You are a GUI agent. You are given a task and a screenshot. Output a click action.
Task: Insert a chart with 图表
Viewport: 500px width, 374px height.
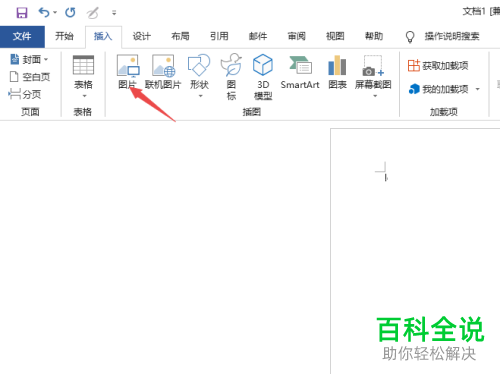[x=337, y=73]
